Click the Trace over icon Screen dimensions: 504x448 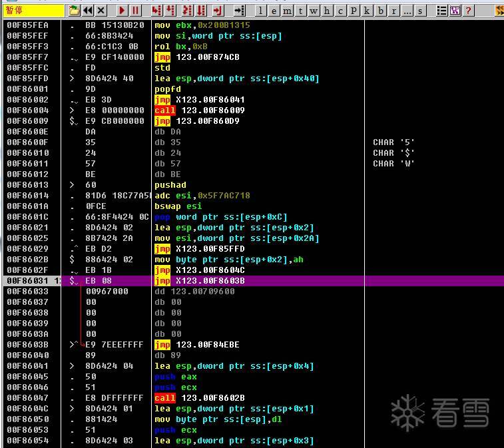coord(201,11)
